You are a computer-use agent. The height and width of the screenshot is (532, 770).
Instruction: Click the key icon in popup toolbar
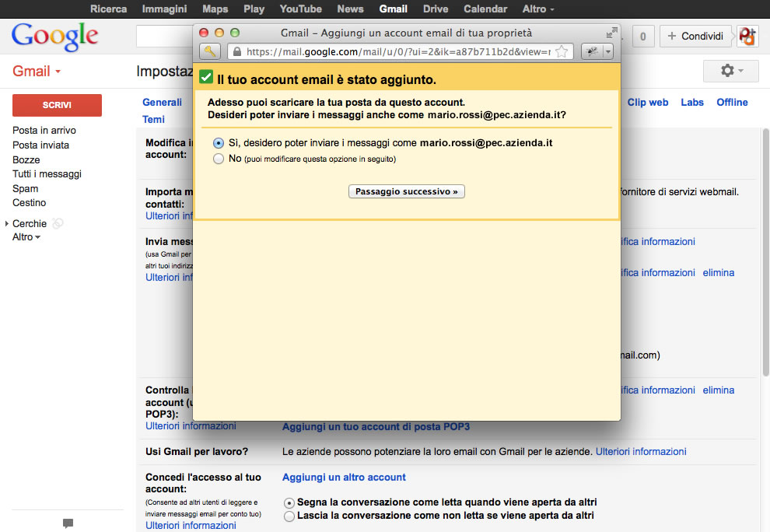click(x=210, y=51)
